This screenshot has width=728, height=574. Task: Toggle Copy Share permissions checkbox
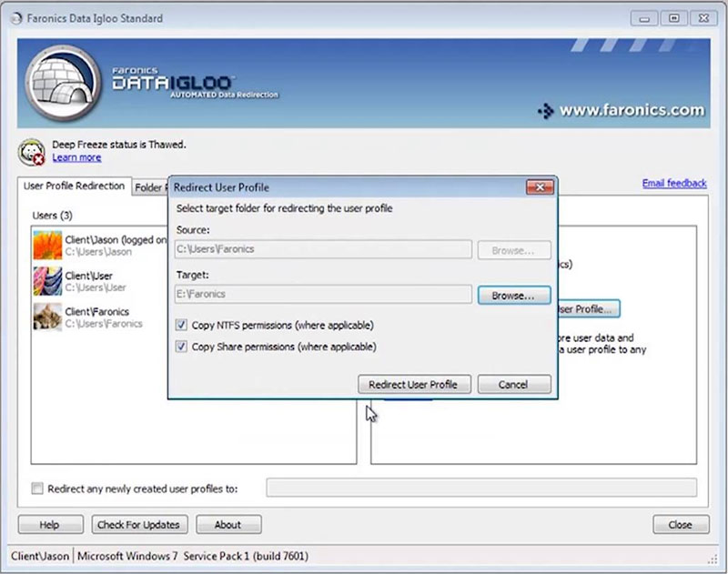click(181, 347)
